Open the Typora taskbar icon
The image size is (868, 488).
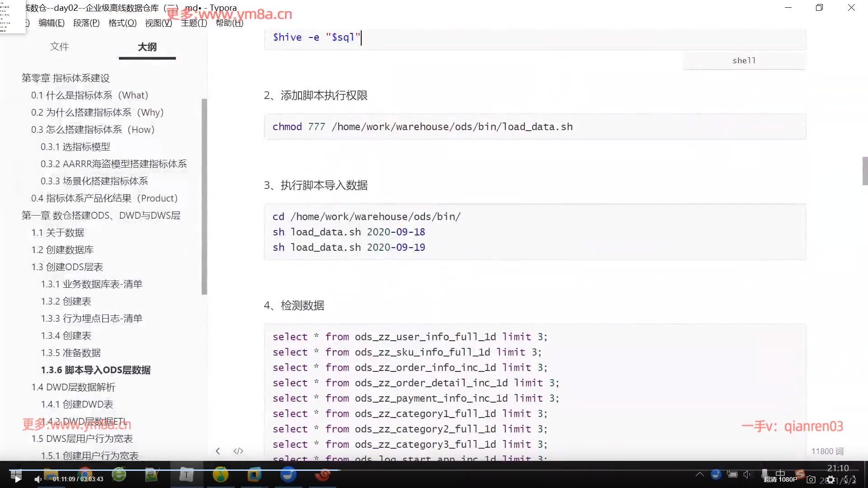[x=186, y=475]
